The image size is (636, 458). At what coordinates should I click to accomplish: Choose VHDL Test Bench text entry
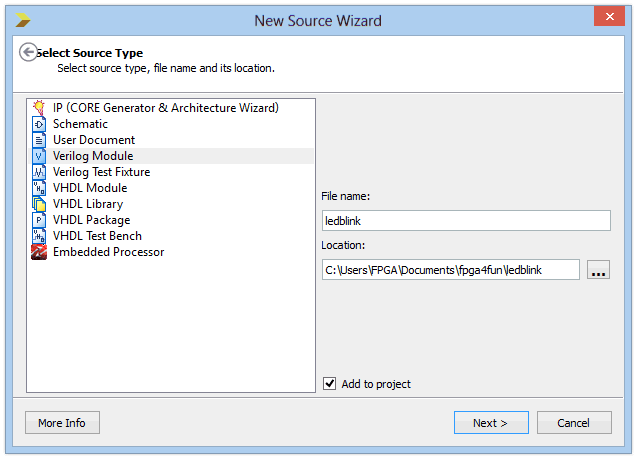click(x=97, y=236)
